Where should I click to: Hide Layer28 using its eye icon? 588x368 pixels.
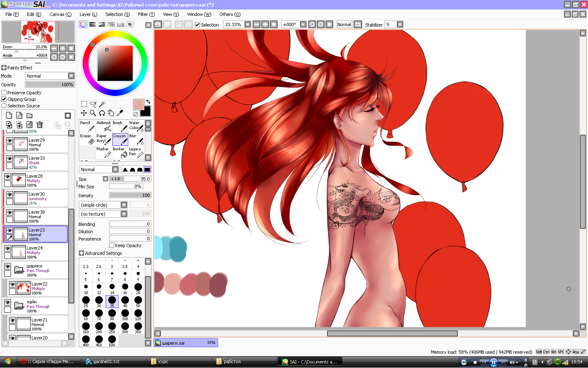coord(7,176)
